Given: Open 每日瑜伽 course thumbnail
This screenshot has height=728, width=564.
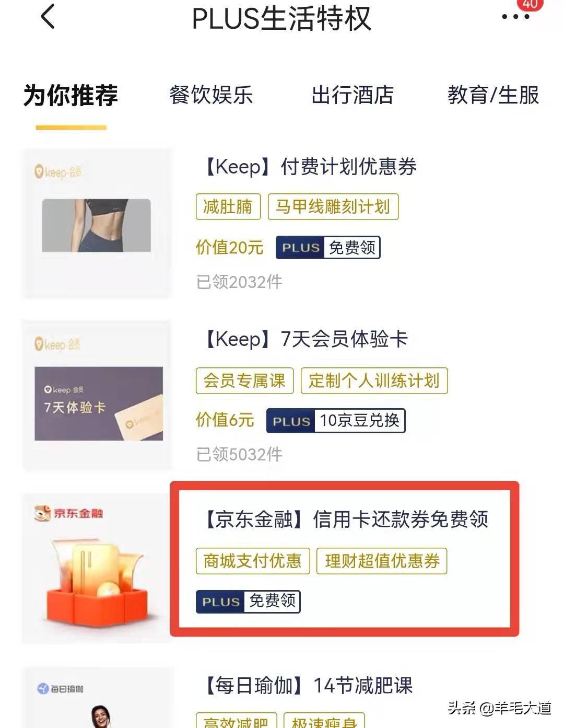Looking at the screenshot, I should 97,698.
